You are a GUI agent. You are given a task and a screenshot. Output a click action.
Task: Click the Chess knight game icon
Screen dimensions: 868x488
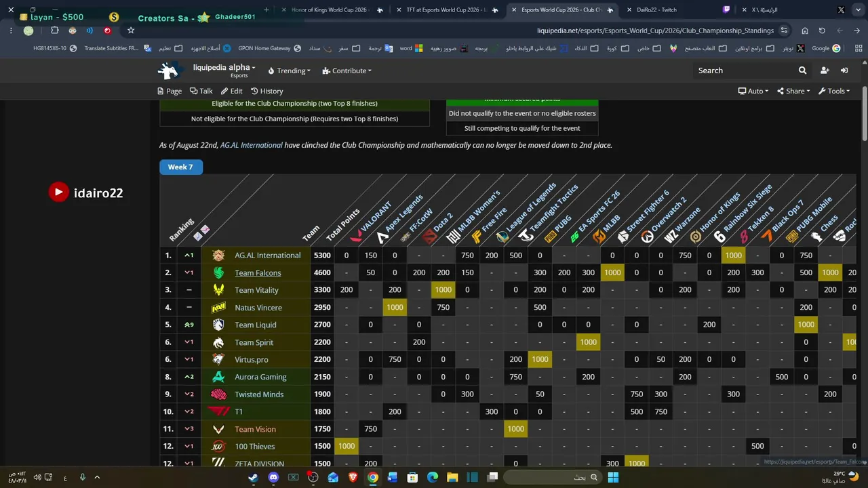point(816,237)
